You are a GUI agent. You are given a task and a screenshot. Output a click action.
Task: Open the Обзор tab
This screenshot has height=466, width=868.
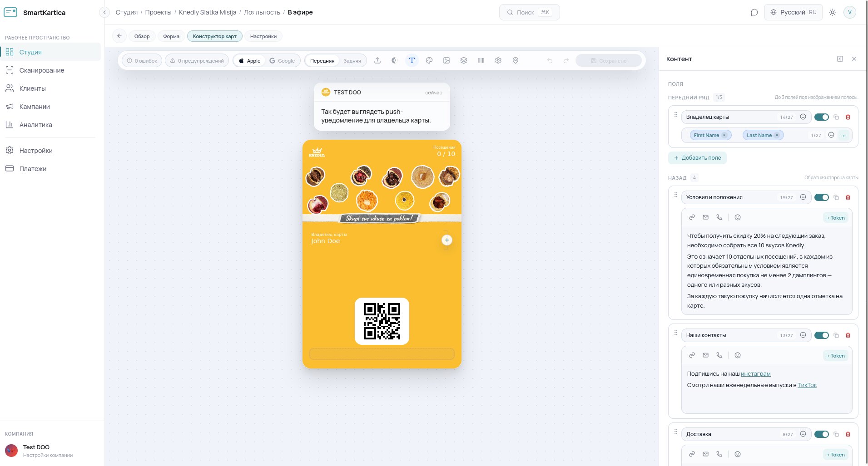tap(142, 36)
